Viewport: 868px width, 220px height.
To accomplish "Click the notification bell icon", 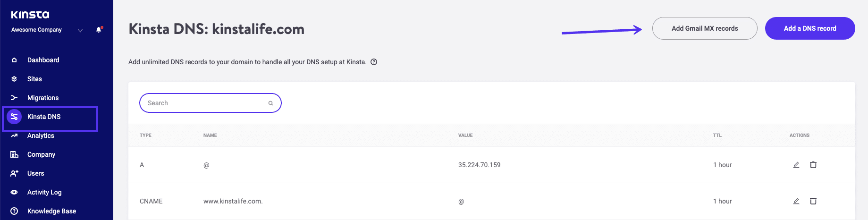I will click(x=99, y=30).
